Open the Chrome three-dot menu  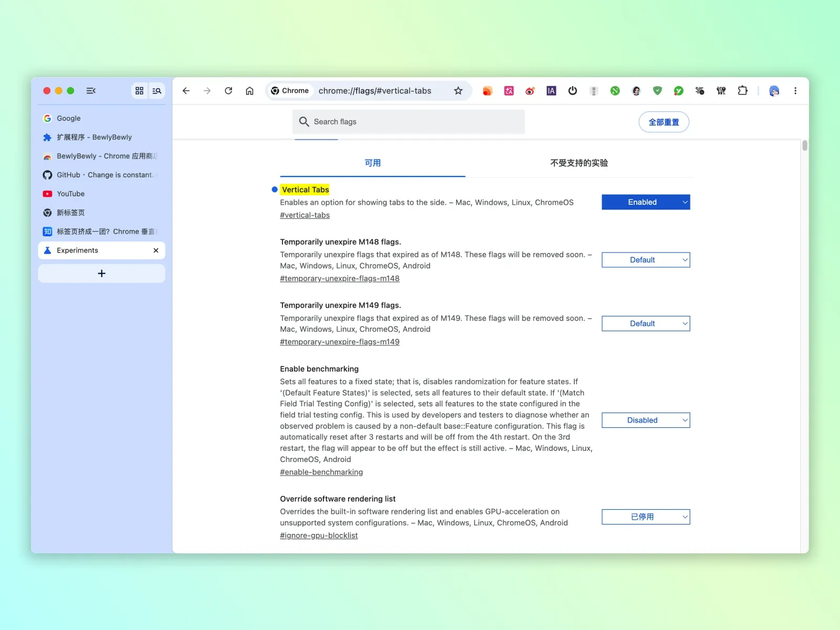(795, 91)
